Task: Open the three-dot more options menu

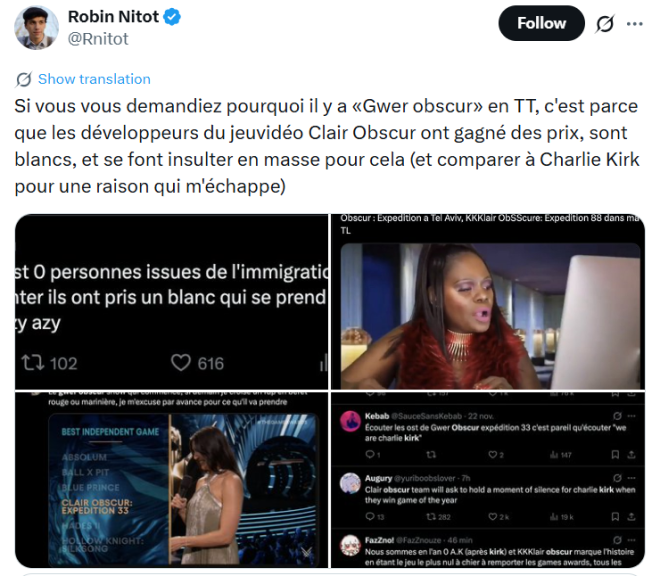Action: click(x=634, y=24)
